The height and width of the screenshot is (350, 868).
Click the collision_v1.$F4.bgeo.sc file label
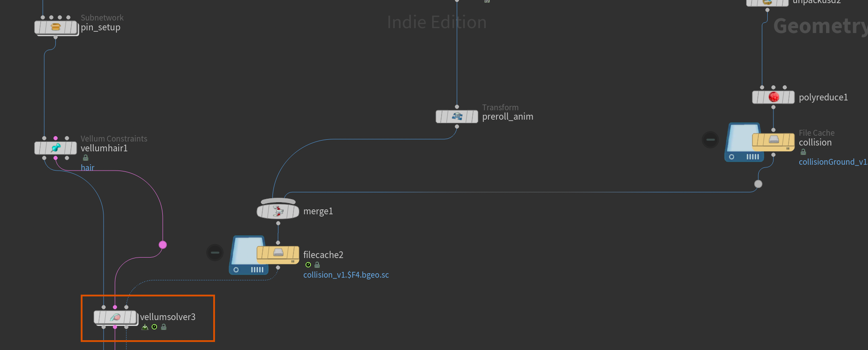pyautogui.click(x=346, y=275)
